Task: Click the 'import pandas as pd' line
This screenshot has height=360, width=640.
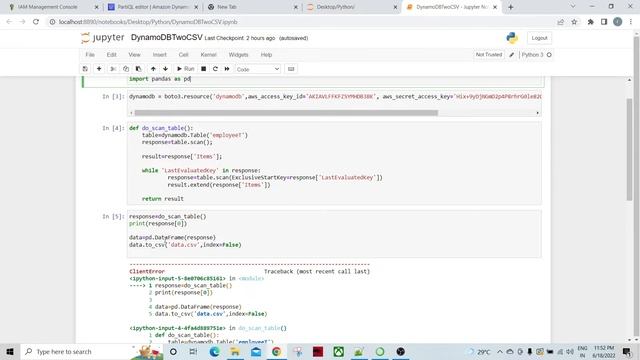Action: (x=160, y=79)
